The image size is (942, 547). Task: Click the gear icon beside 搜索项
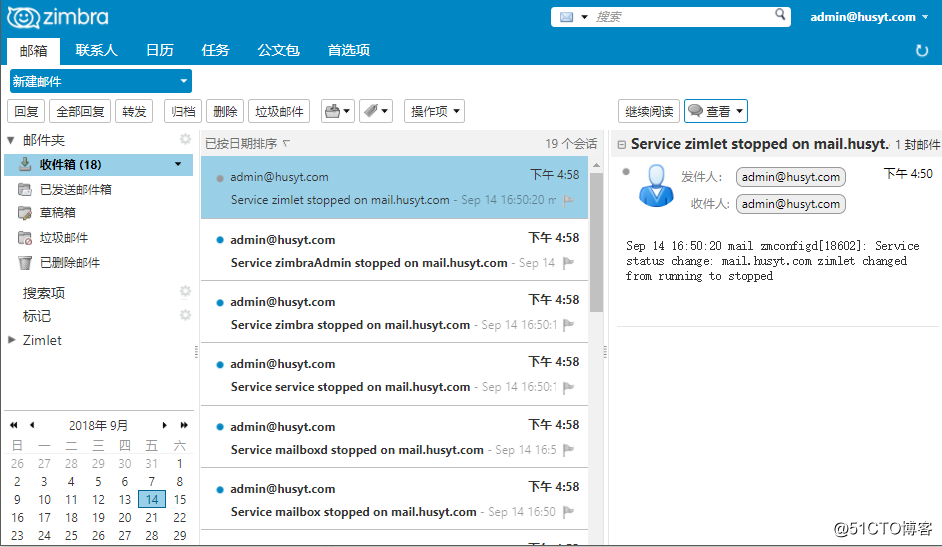(185, 292)
